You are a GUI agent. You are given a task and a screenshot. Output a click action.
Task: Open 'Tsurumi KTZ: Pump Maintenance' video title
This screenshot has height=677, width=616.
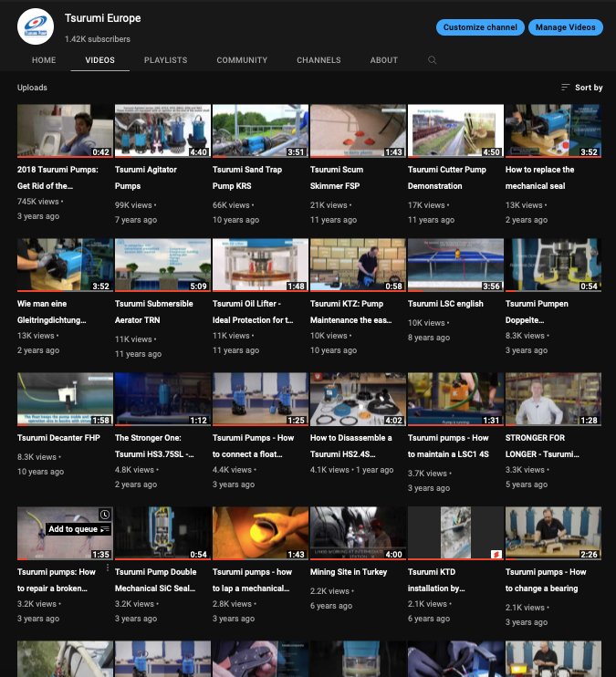(350, 312)
